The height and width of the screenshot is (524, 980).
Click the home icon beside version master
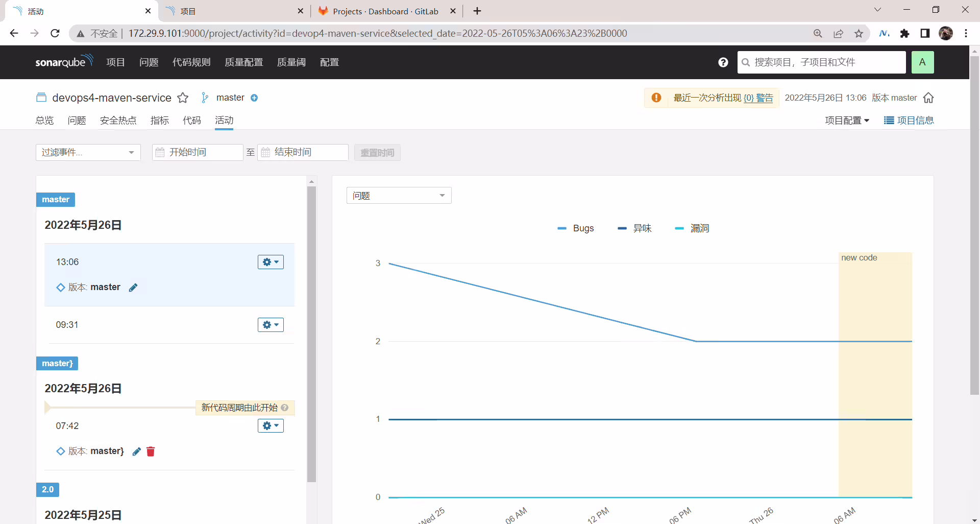click(x=928, y=98)
